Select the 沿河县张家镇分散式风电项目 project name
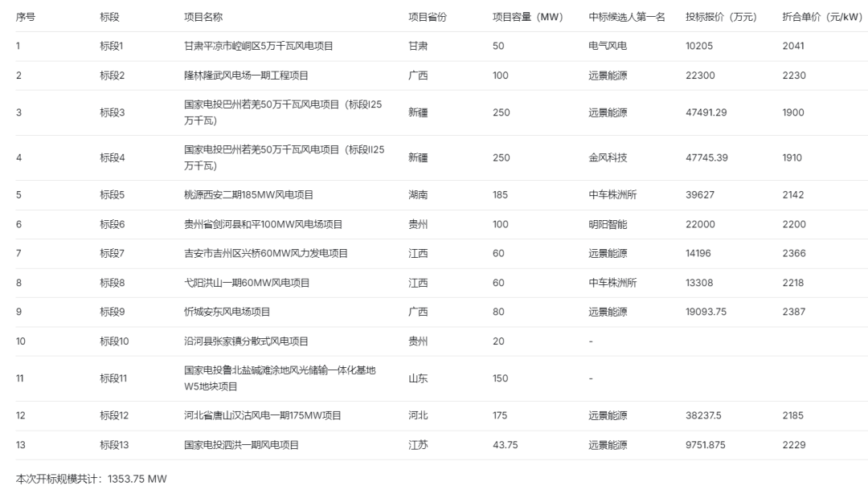The height and width of the screenshot is (490, 868). [246, 341]
